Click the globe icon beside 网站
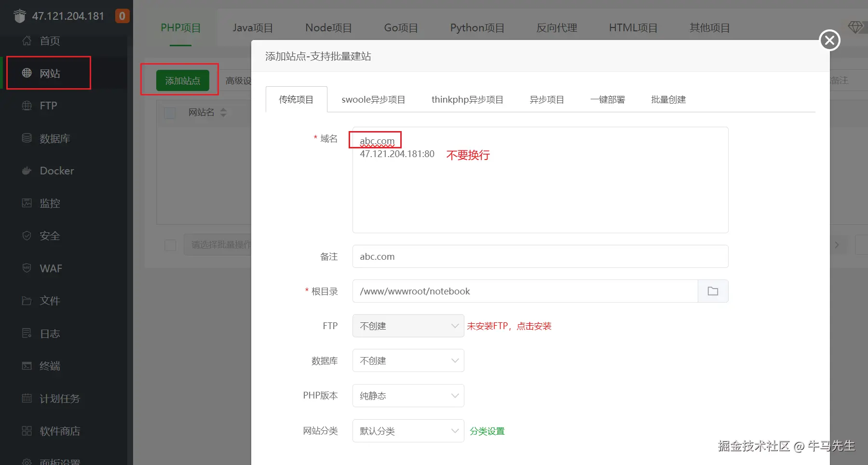Image resolution: width=868 pixels, height=465 pixels. [x=27, y=73]
